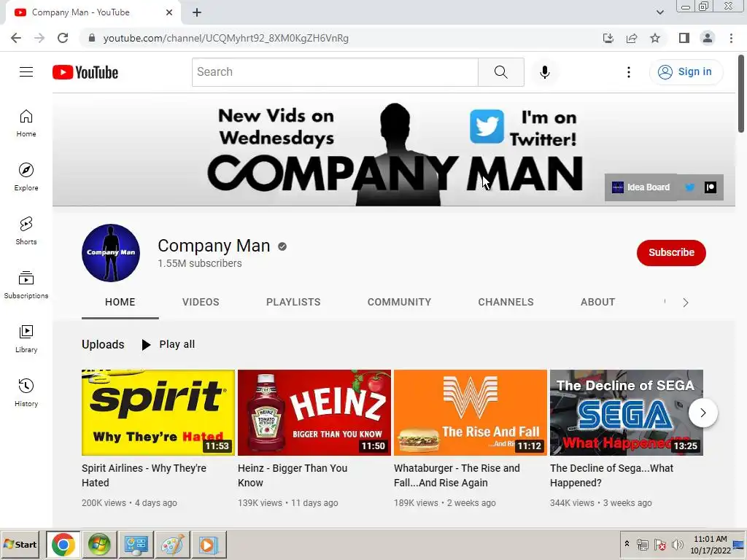Click the Company Man channel name
The height and width of the screenshot is (560, 747).
point(214,246)
